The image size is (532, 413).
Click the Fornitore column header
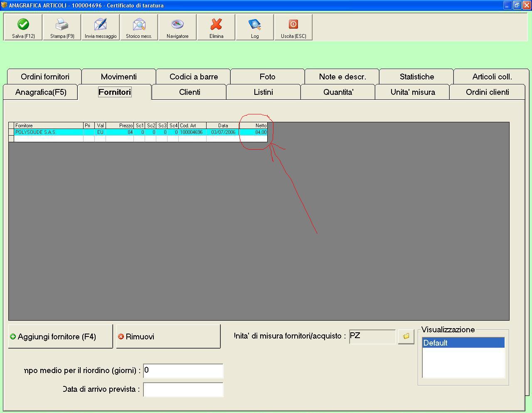click(49, 126)
